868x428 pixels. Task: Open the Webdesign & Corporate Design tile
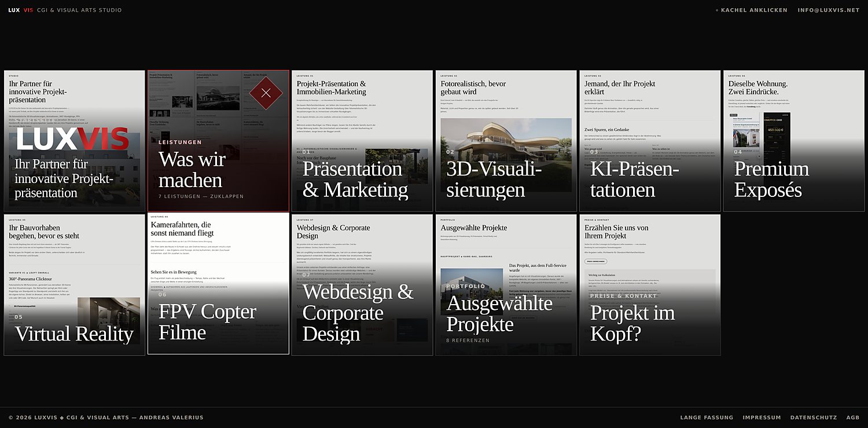[362, 285]
